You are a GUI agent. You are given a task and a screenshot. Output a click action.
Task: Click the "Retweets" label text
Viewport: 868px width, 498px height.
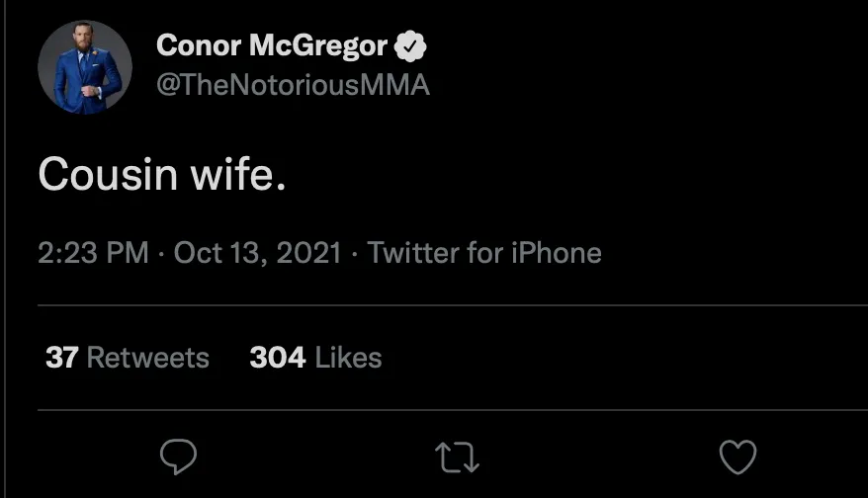click(148, 357)
